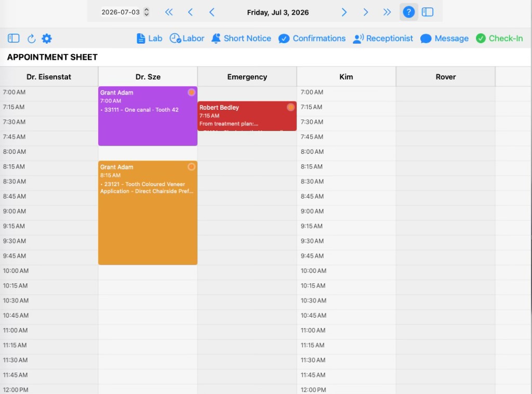The height and width of the screenshot is (394, 532).
Task: Click the 10:00 AM slot label in left column
Action: pos(16,271)
